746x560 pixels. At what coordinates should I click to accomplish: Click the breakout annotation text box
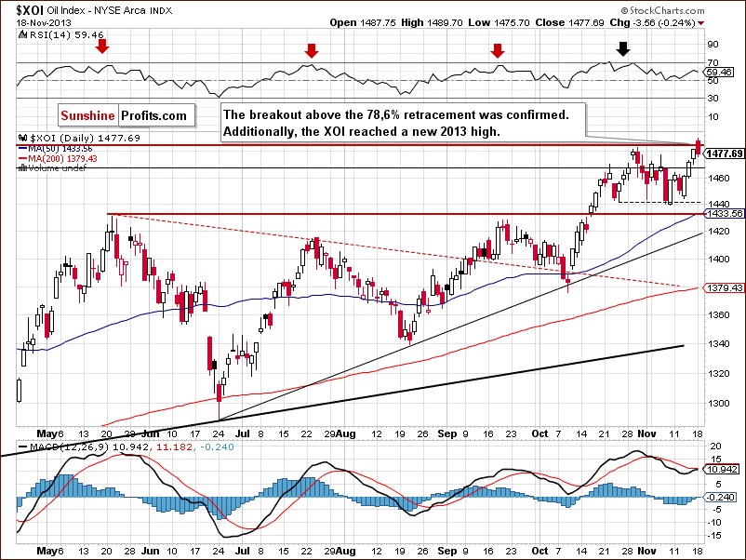coord(404,123)
